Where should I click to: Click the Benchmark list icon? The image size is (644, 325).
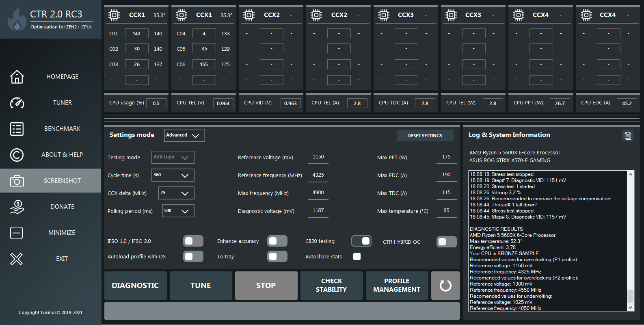pyautogui.click(x=17, y=129)
